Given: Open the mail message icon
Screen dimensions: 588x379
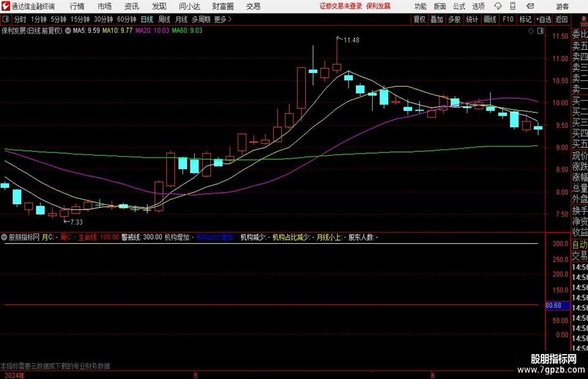Looking at the screenshot, I should click(x=530, y=6).
